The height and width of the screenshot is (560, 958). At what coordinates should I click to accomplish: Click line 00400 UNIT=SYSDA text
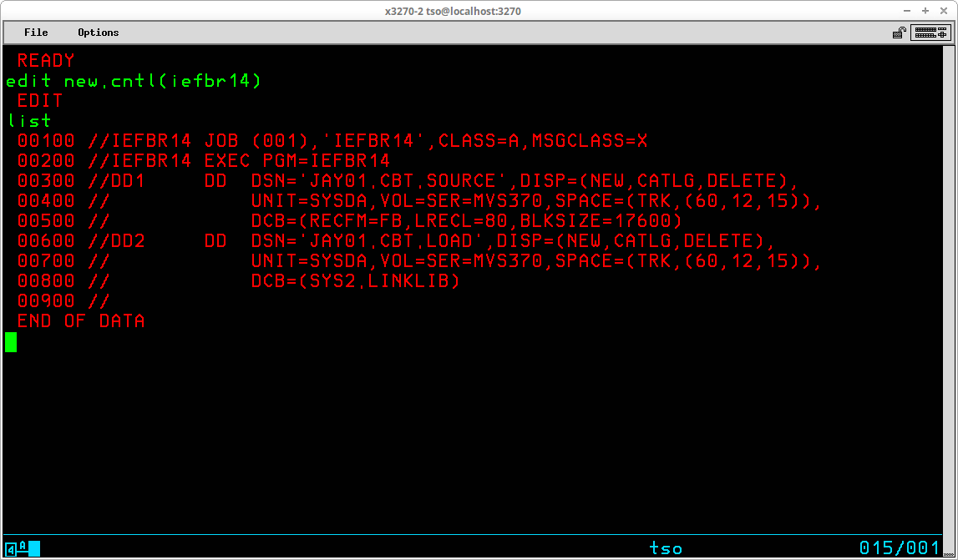click(309, 201)
